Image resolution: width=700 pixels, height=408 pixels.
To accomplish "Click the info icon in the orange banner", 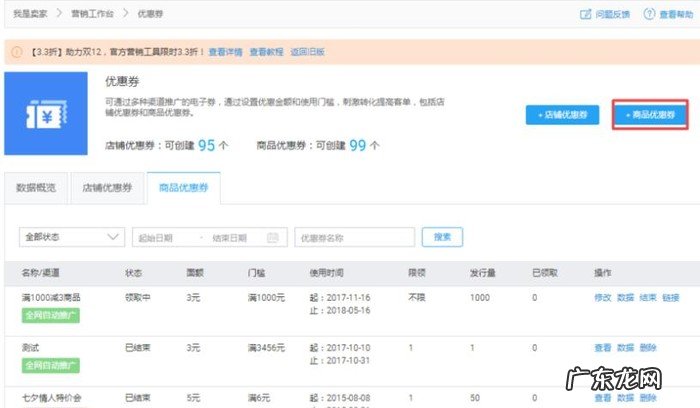I will click(x=17, y=52).
